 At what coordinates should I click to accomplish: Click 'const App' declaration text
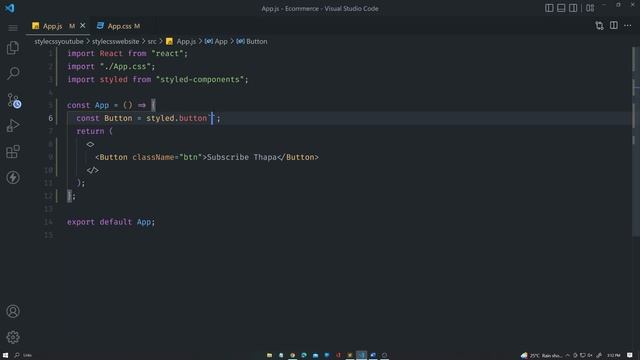coord(88,105)
